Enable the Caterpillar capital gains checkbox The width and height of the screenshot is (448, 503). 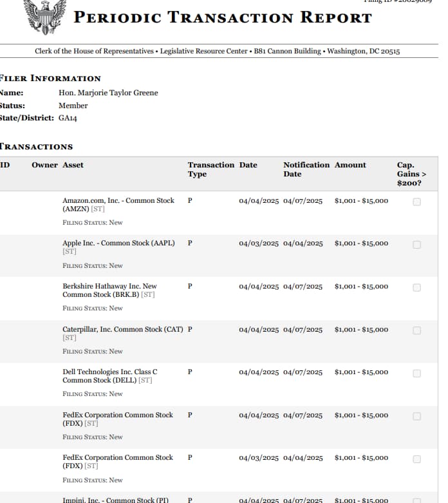click(416, 330)
